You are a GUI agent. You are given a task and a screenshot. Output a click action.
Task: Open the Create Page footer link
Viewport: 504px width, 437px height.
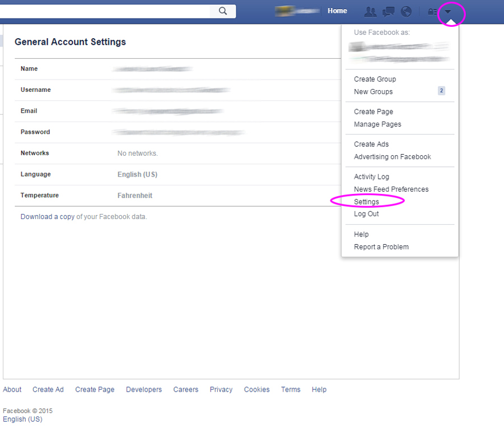click(95, 389)
